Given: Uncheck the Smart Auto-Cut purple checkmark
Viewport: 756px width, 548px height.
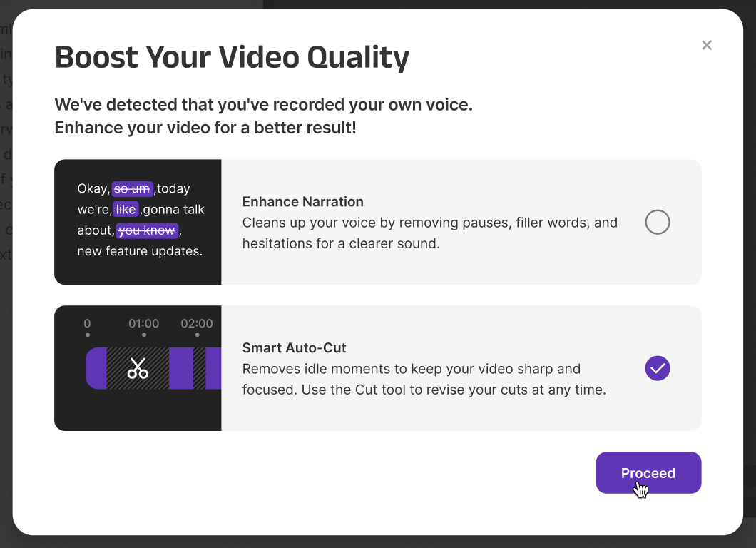Looking at the screenshot, I should pos(657,368).
